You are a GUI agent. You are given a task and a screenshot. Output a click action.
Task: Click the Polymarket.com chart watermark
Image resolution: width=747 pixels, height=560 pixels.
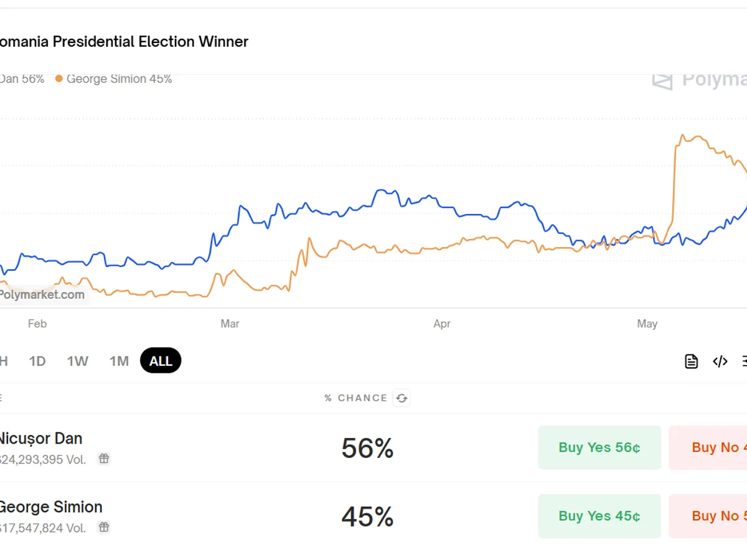[x=42, y=295]
